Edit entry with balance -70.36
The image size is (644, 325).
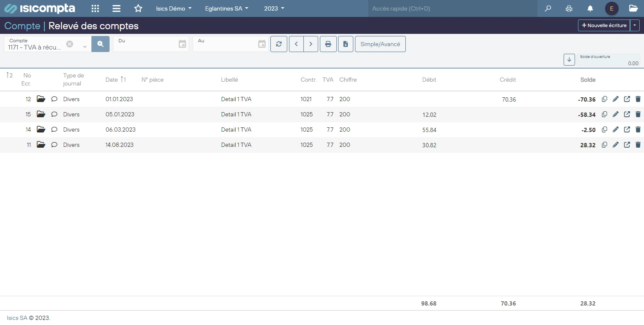(616, 99)
